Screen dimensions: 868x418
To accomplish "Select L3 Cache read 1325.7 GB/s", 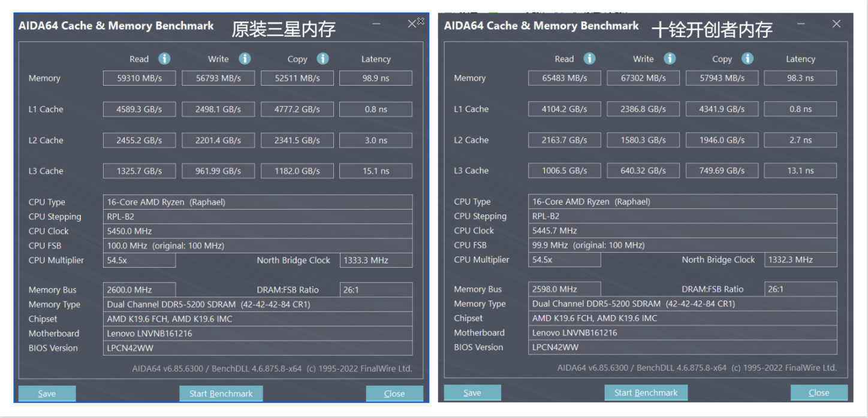I will 139,171.
